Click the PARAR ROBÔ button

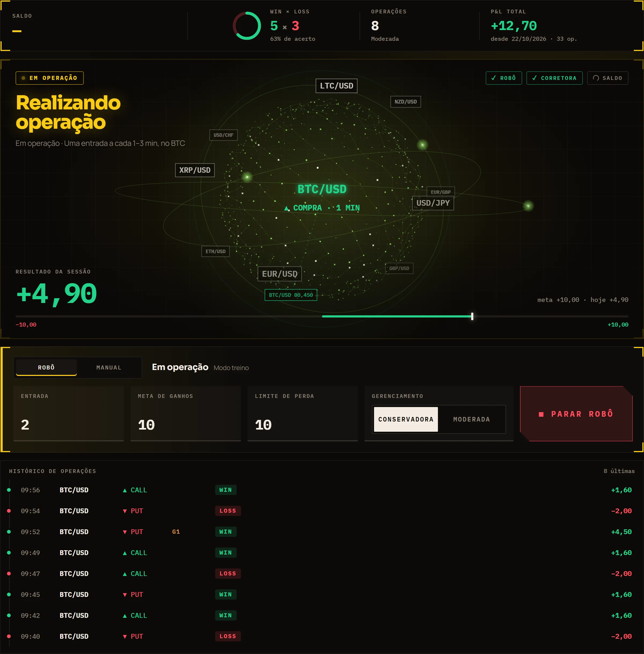click(576, 414)
